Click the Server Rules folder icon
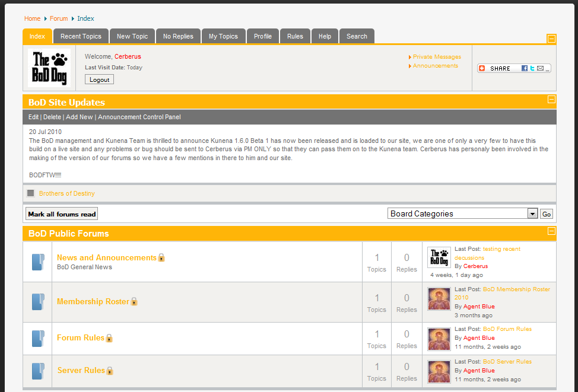Viewport: 578px width, 392px height. (x=38, y=371)
